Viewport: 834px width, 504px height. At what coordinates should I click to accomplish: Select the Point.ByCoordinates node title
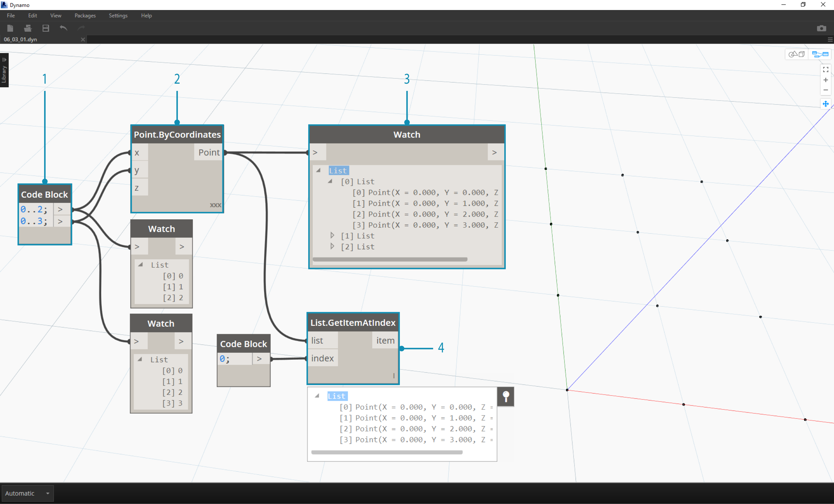[x=177, y=134]
